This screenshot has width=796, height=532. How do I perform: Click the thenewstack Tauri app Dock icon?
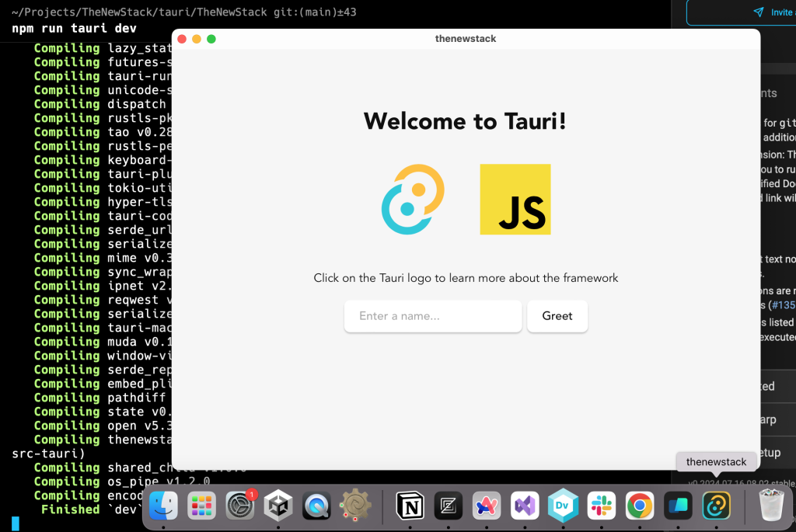tap(716, 506)
